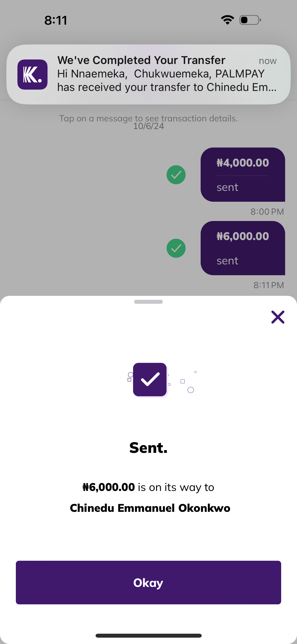The image size is (297, 644).
Task: Tap the large purple checkmark success icon
Action: click(150, 380)
